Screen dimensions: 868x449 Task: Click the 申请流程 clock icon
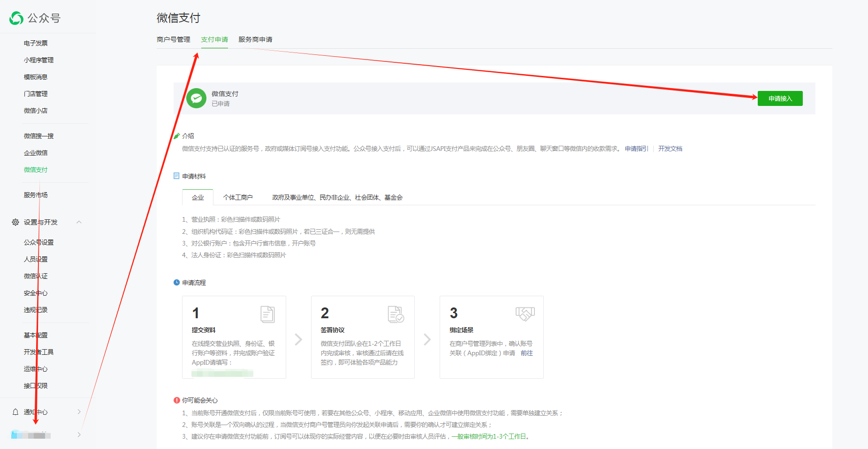tap(176, 283)
